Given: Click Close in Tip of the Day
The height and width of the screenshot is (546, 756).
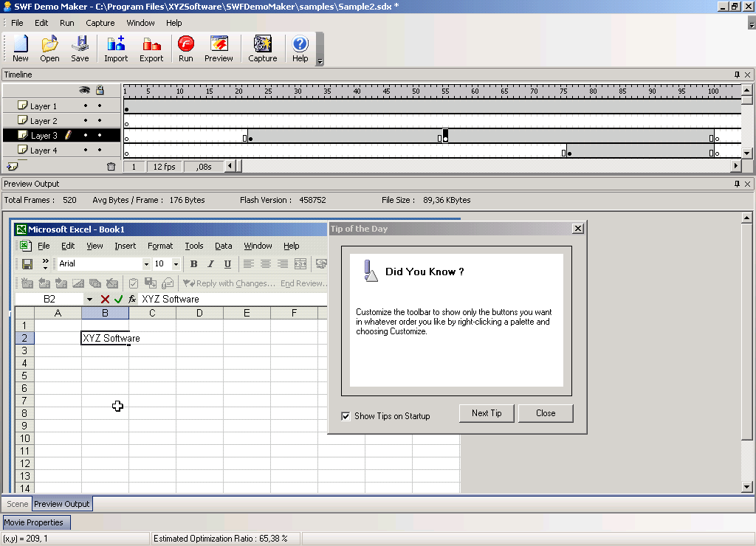Looking at the screenshot, I should 546,413.
